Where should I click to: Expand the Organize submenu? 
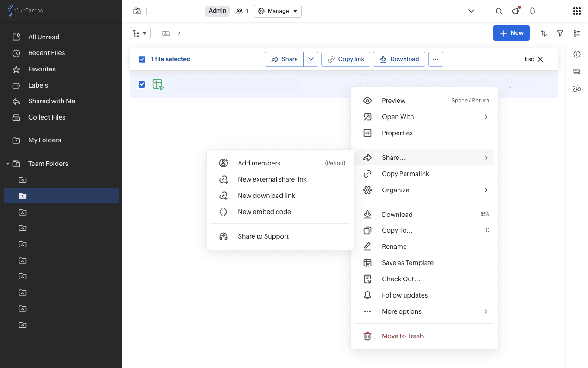coord(486,190)
